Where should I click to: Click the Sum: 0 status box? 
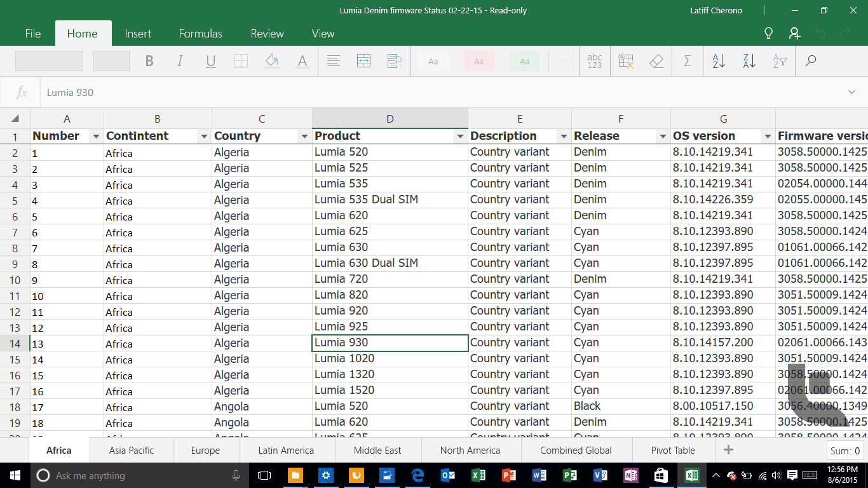pyautogui.click(x=845, y=451)
